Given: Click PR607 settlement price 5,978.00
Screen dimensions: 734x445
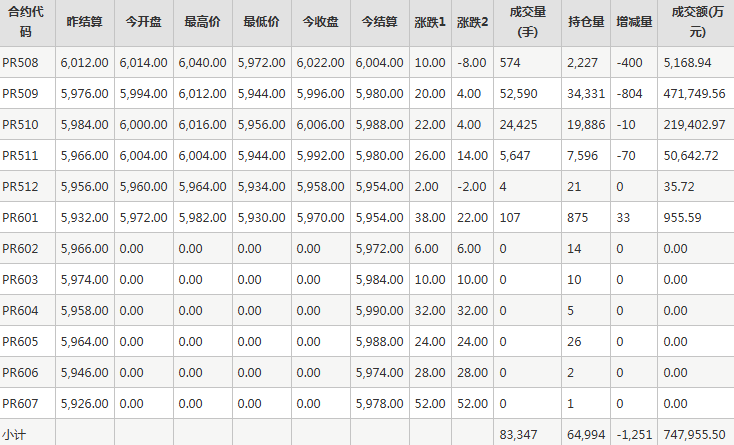Looking at the screenshot, I should tap(379, 403).
